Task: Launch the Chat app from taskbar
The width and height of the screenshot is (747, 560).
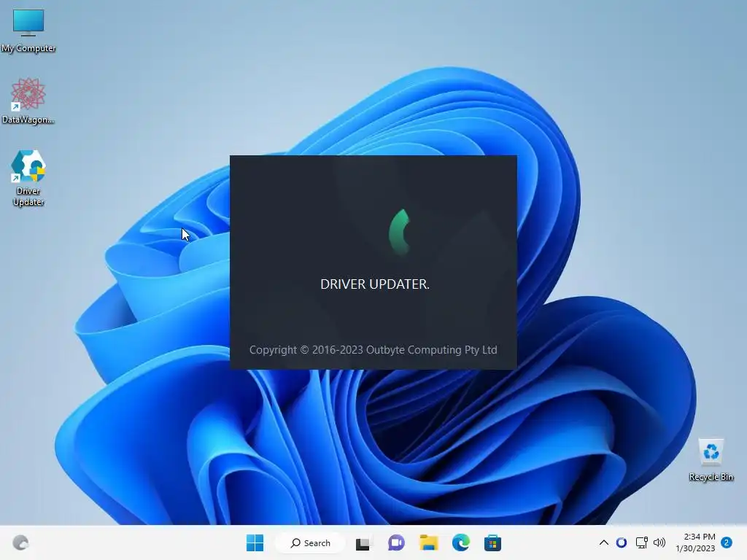Action: click(x=396, y=542)
